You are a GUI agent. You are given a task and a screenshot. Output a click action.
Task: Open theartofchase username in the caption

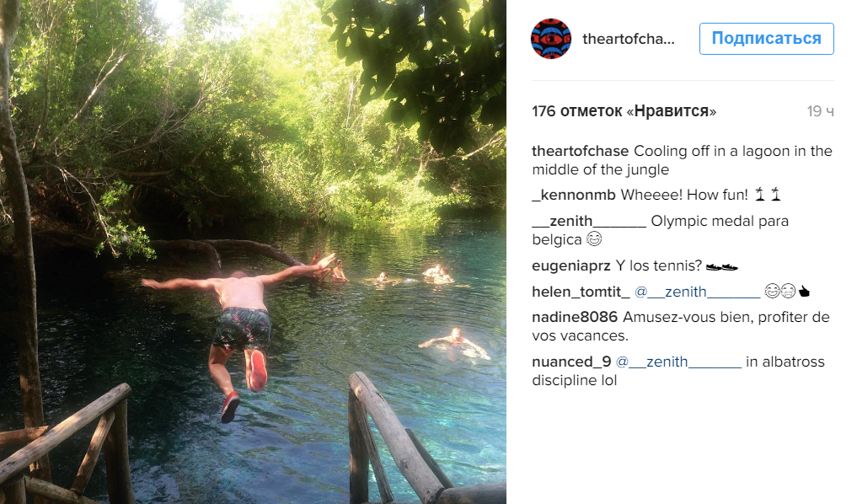tap(580, 151)
